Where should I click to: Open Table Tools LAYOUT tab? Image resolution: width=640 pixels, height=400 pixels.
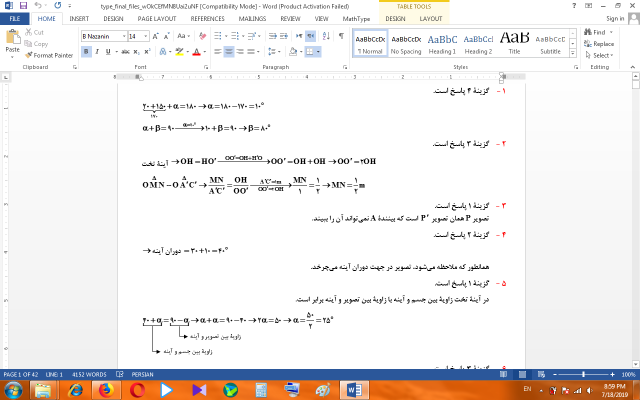click(431, 19)
